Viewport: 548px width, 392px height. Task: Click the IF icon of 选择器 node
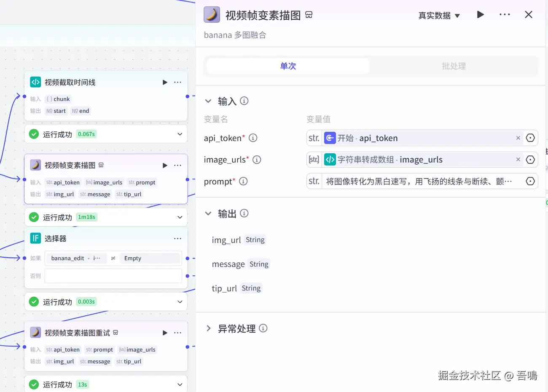pos(35,238)
